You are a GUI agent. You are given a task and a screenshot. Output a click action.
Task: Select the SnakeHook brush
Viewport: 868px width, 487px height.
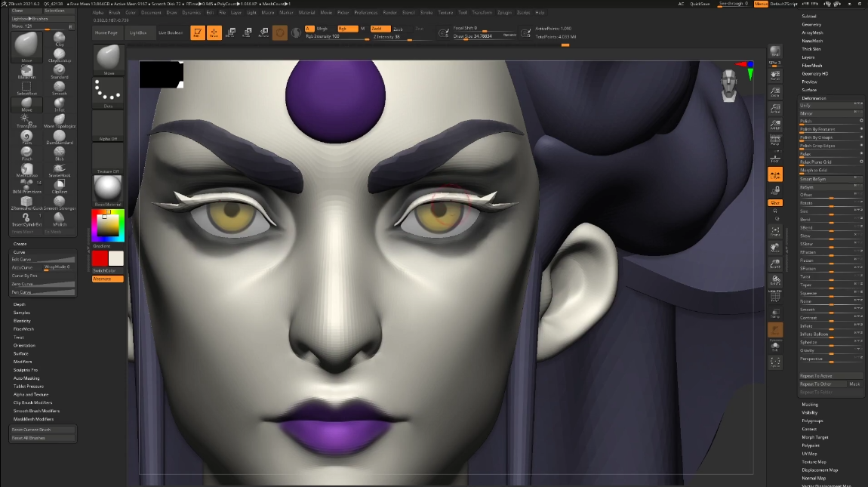[59, 170]
